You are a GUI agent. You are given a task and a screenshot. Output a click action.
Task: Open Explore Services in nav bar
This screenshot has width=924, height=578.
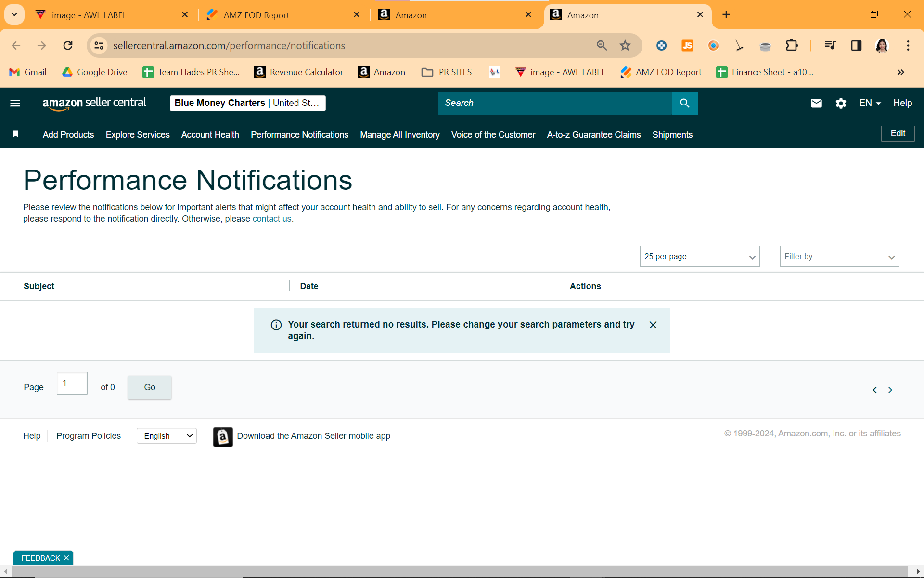[x=138, y=135]
